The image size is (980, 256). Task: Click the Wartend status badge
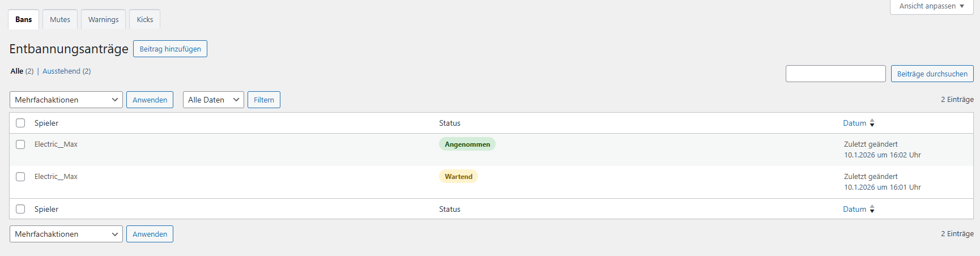click(x=458, y=177)
